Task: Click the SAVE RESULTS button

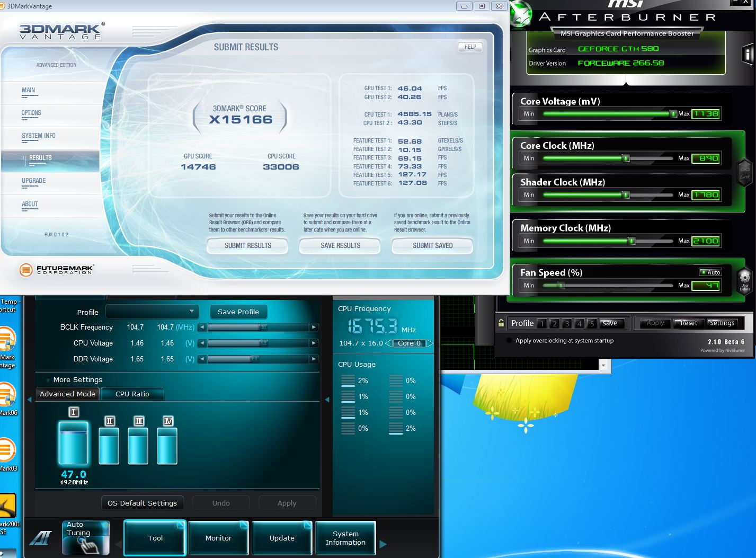Action: pyautogui.click(x=340, y=245)
